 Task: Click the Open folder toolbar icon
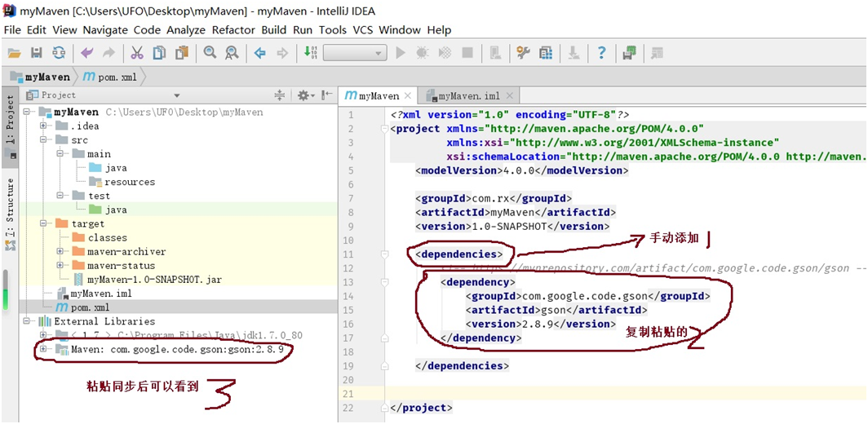click(x=15, y=53)
